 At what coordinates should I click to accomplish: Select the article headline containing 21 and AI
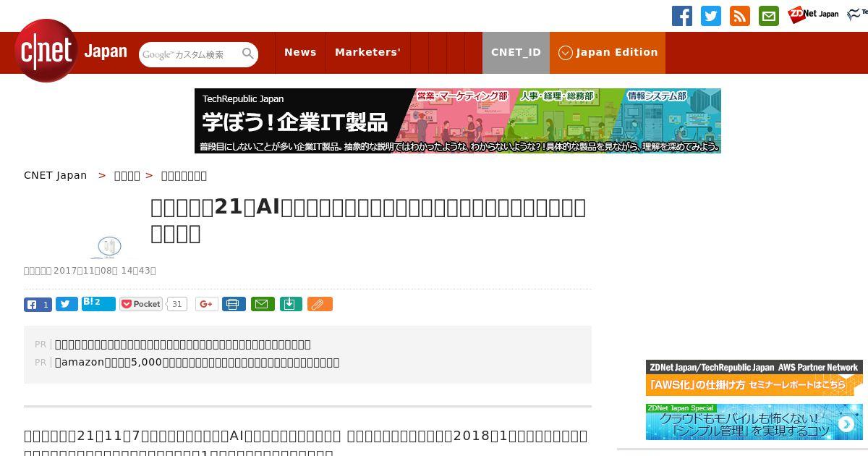coord(368,220)
